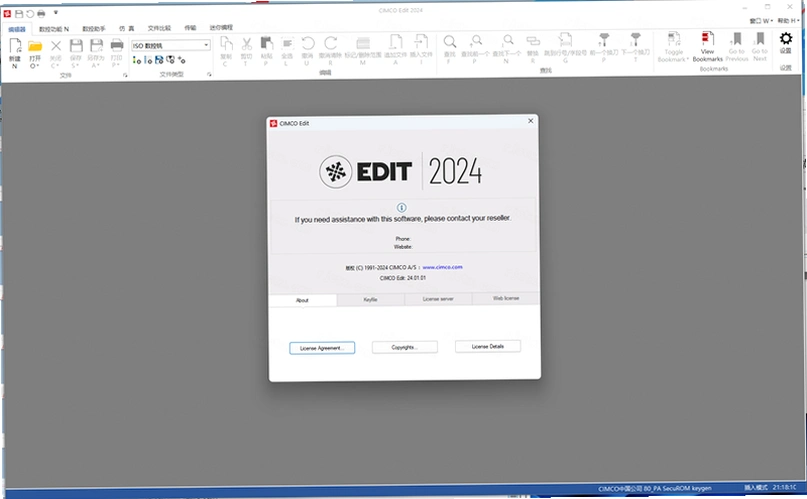Select the About tab in CIMCO Edit dialog

[x=303, y=300]
